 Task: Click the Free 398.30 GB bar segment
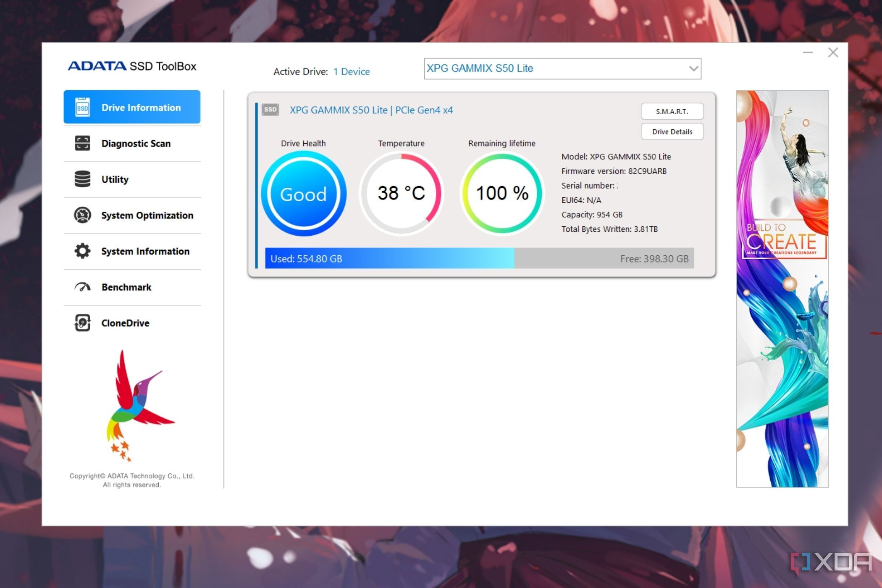(604, 258)
